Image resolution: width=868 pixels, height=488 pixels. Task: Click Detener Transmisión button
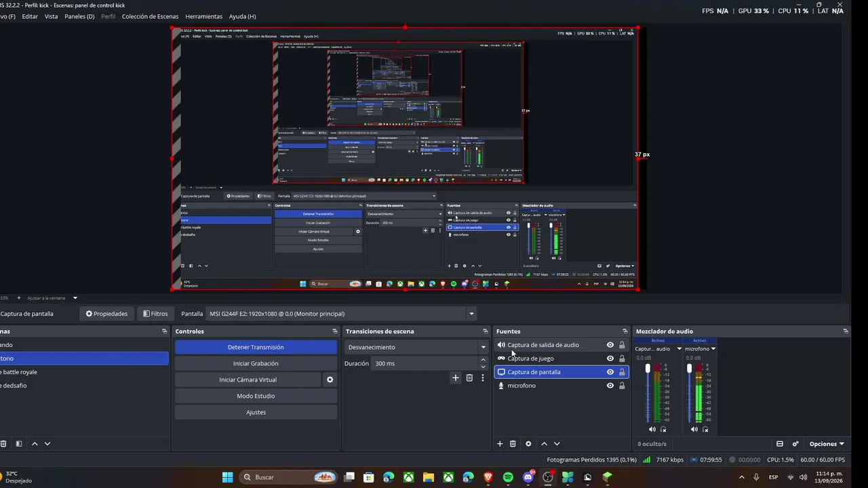256,347
